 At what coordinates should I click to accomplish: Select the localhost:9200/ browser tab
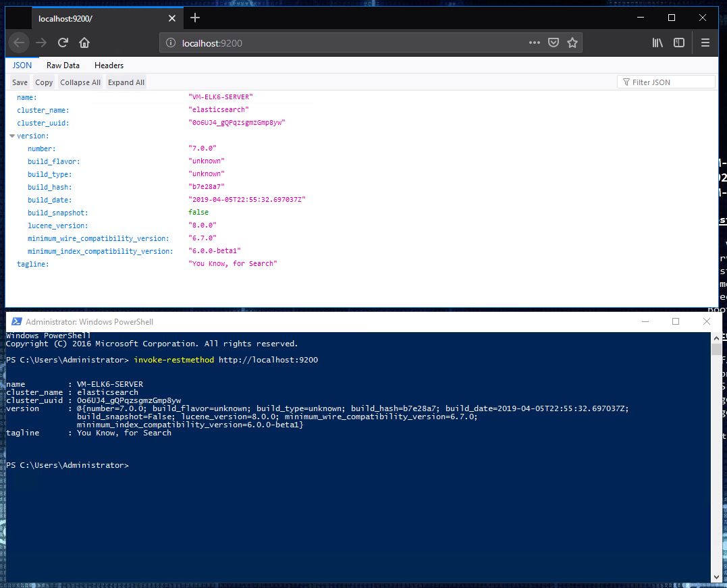pos(107,18)
